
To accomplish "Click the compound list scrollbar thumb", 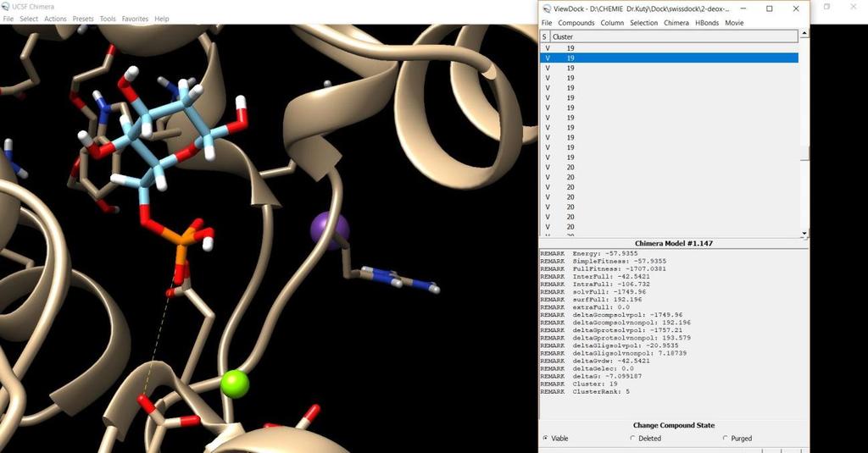I will coord(804,154).
